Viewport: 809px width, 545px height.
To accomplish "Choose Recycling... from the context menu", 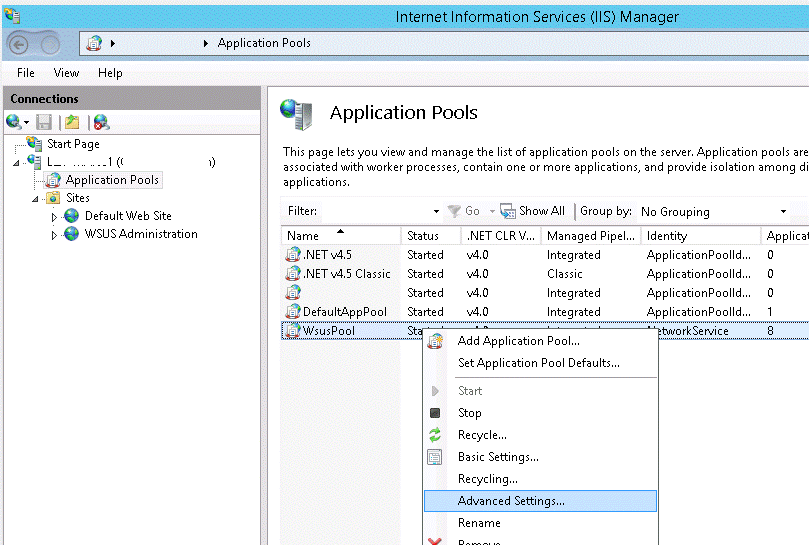I will (540, 479).
